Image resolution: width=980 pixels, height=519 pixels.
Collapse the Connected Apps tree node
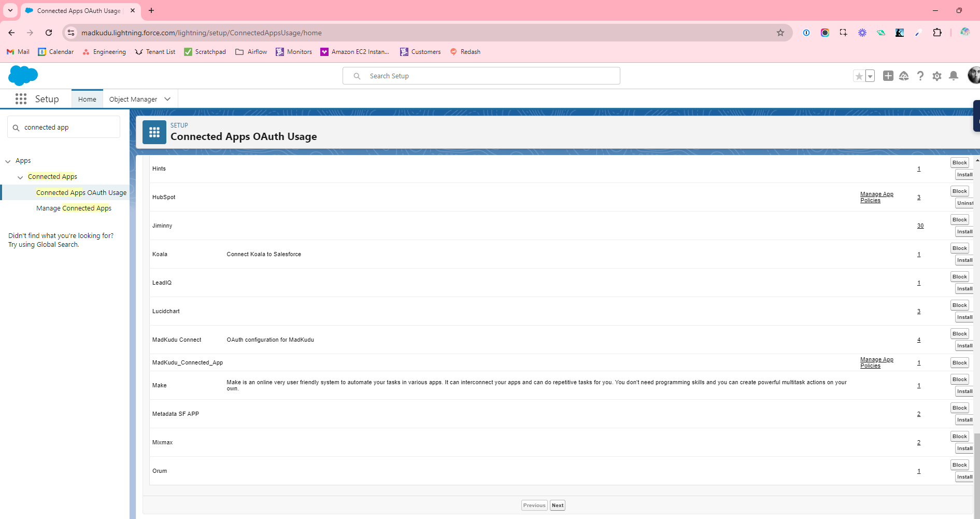coord(20,177)
